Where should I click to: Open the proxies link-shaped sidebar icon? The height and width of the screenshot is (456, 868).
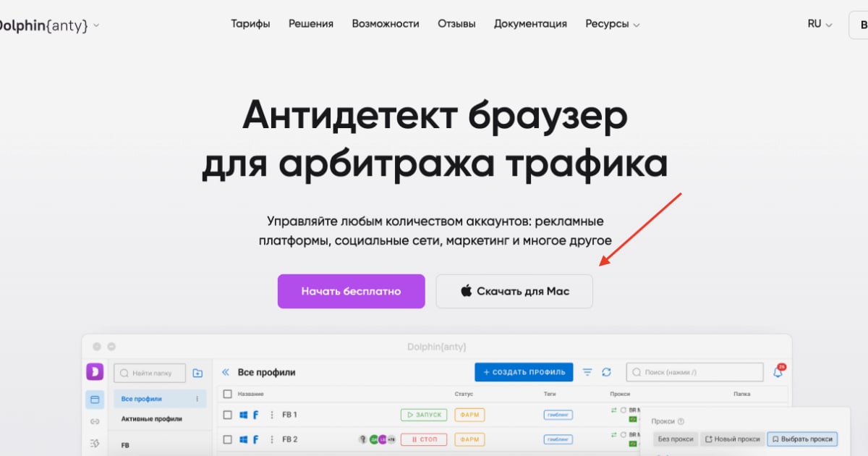click(95, 421)
